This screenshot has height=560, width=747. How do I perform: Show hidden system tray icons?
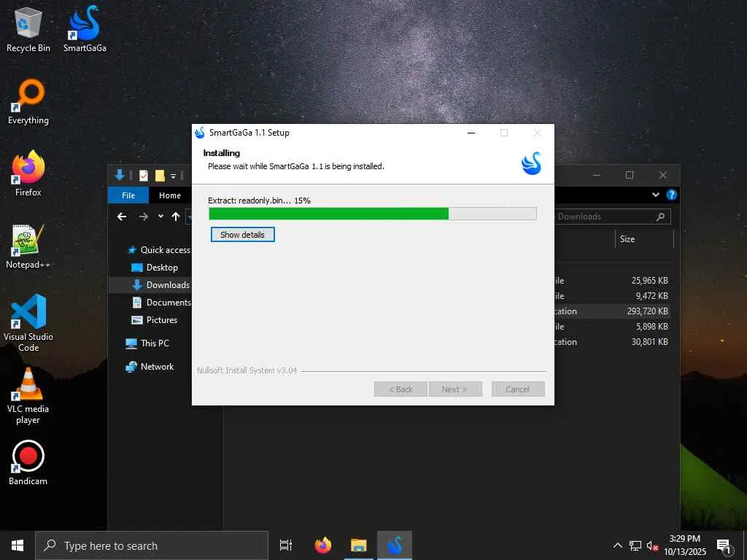coord(617,545)
